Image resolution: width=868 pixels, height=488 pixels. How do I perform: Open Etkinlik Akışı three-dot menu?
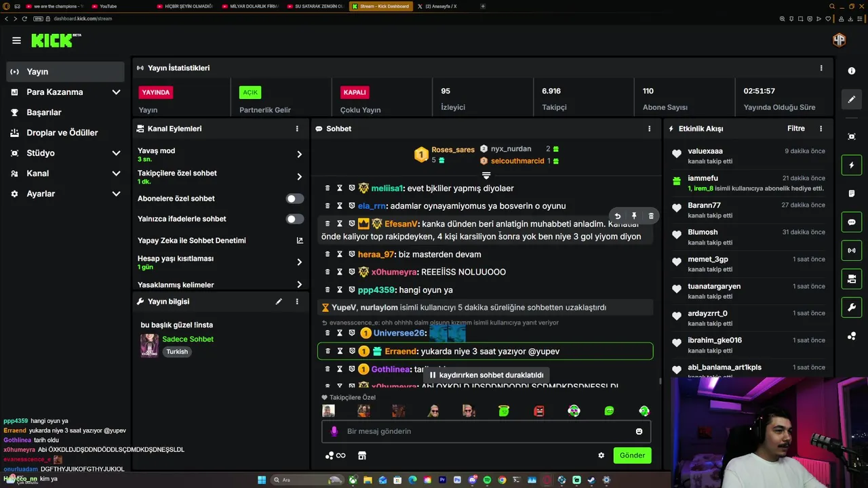coord(821,129)
